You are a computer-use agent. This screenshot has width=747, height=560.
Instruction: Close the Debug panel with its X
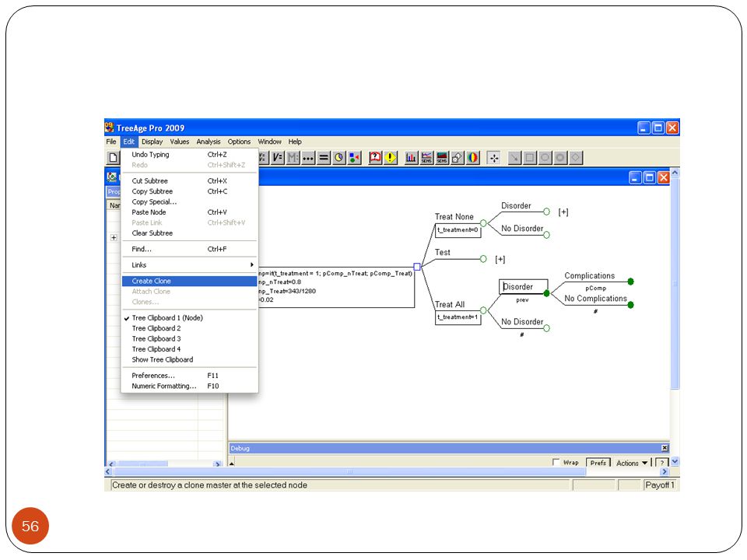pyautogui.click(x=665, y=448)
